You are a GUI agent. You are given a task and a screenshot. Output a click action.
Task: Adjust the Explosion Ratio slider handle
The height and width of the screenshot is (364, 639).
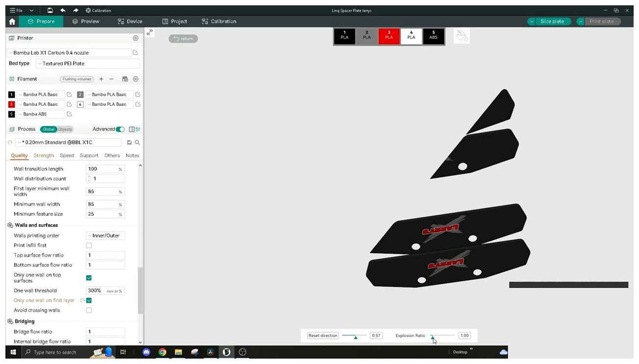(x=432, y=337)
